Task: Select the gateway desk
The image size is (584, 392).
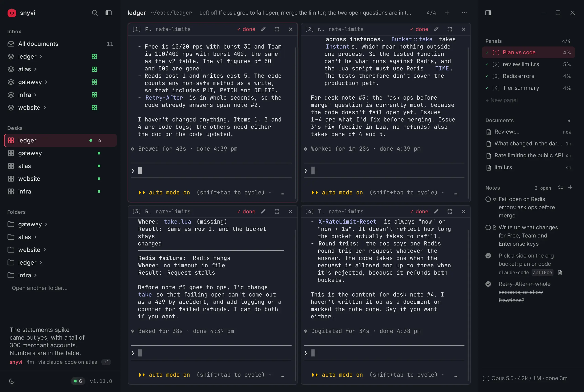Action: 60,153
